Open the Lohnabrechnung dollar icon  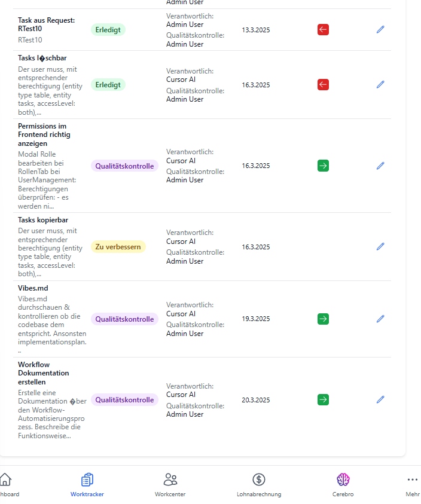259,479
